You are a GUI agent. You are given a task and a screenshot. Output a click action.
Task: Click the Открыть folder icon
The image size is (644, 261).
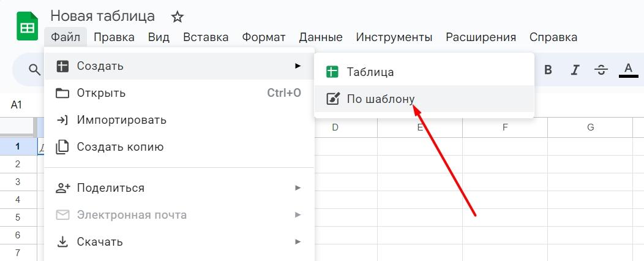coord(62,93)
